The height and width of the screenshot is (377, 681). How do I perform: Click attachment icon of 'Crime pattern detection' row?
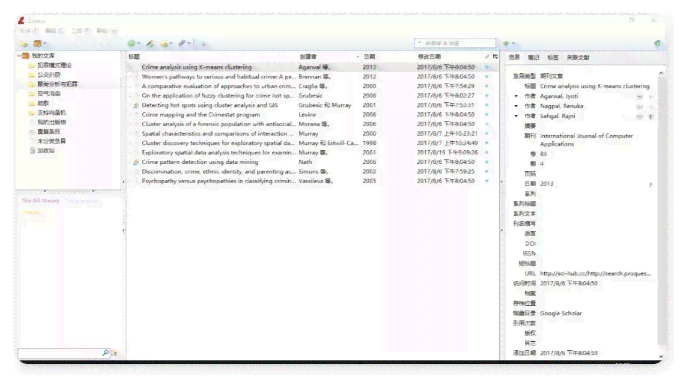tap(136, 162)
